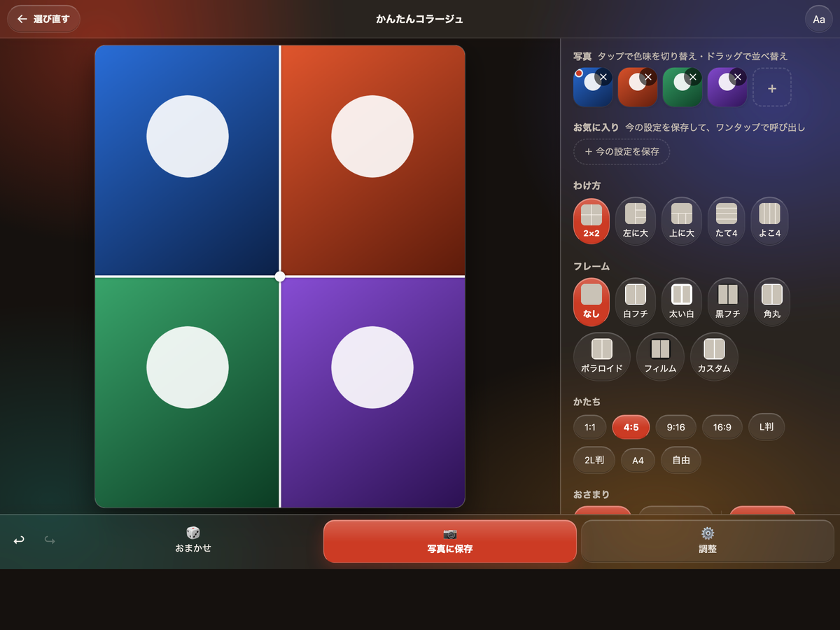Choose the 2L判 print size
This screenshot has height=630, width=840.
tap(594, 460)
